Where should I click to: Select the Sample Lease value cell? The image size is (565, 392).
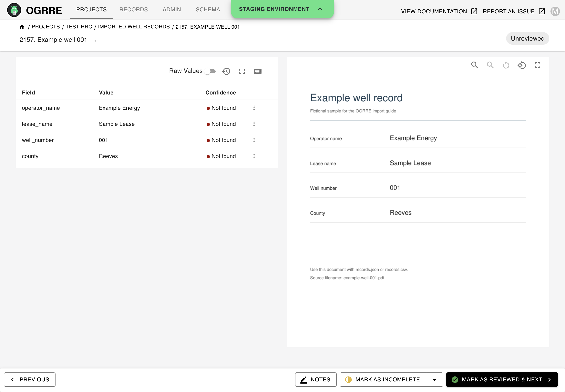(117, 124)
